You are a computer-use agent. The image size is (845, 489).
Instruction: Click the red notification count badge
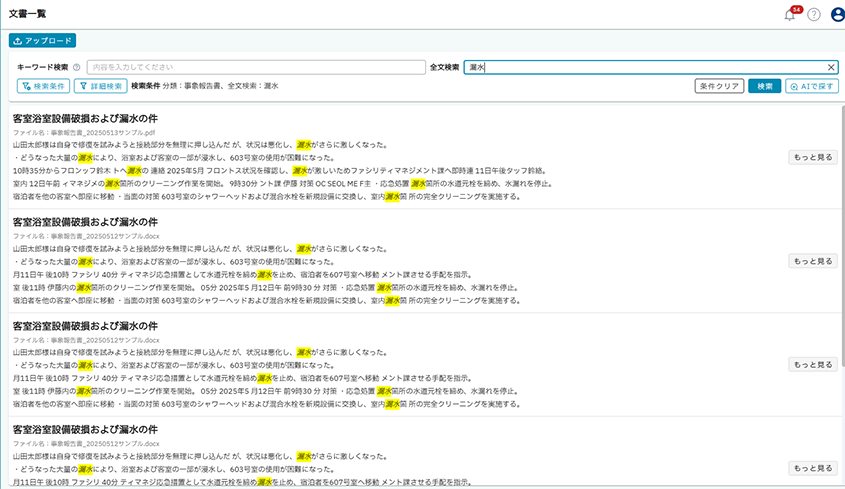[796, 10]
